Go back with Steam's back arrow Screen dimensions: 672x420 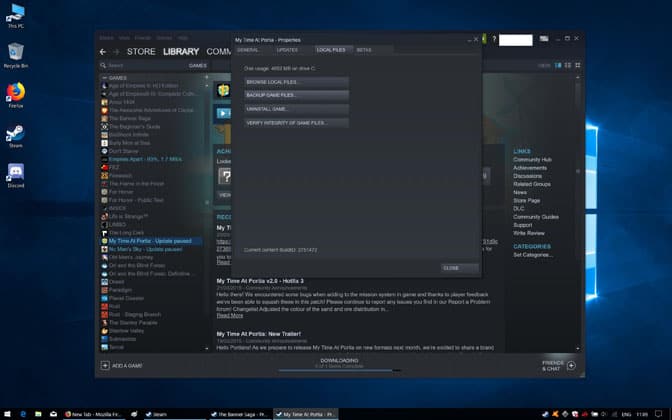(103, 52)
